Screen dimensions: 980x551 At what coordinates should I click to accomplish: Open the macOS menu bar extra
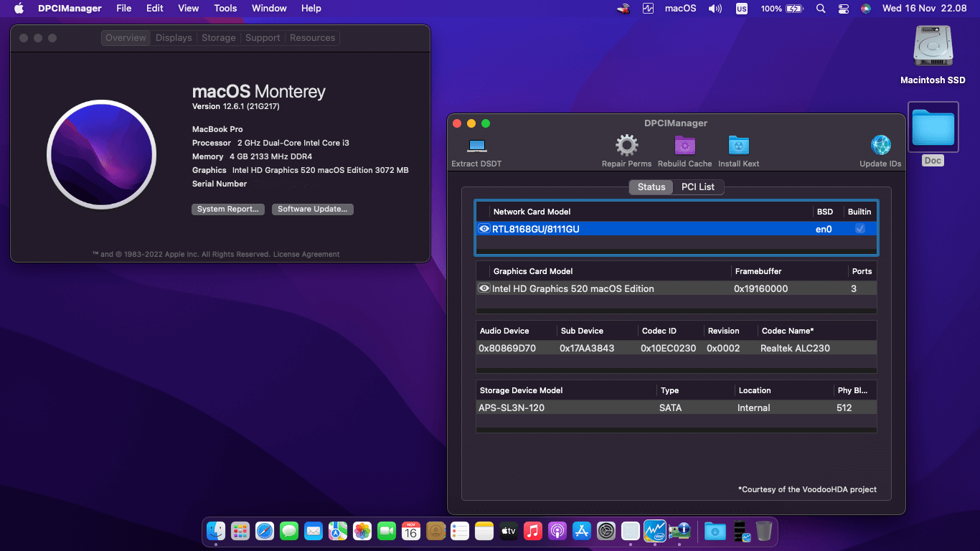[x=681, y=9]
